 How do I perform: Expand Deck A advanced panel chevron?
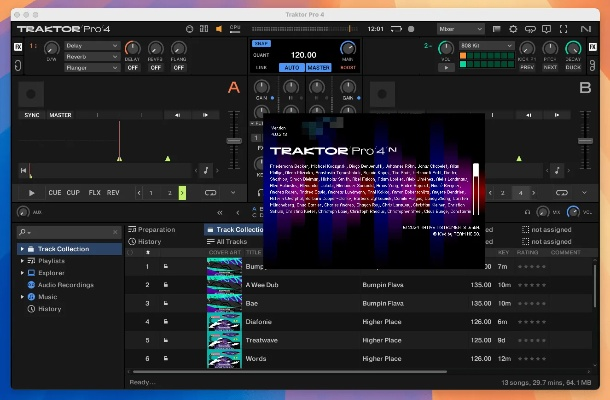233,193
